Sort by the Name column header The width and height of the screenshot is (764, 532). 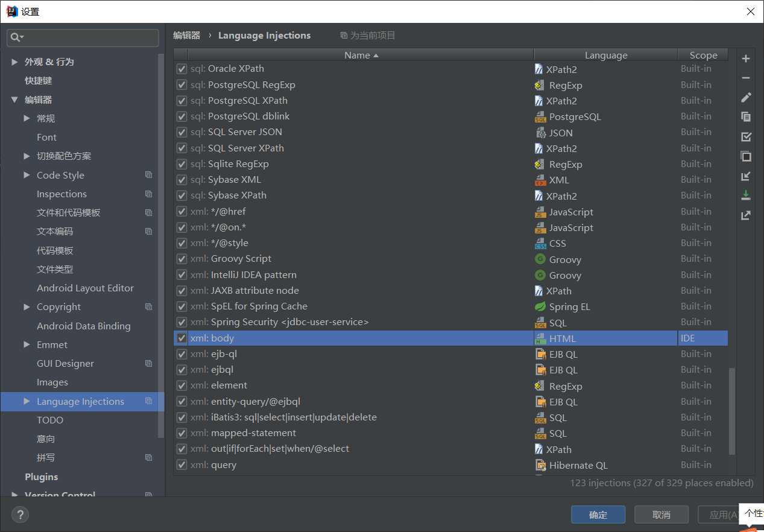(x=361, y=55)
